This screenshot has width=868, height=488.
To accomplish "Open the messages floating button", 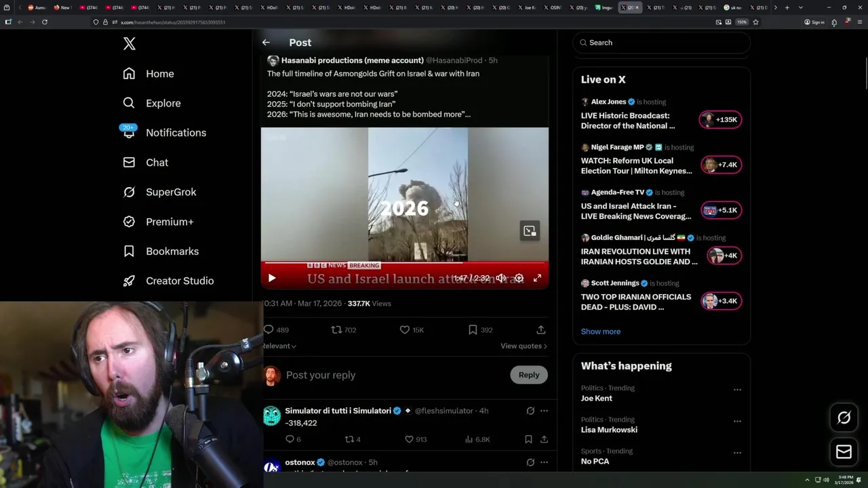I will pos(844,452).
